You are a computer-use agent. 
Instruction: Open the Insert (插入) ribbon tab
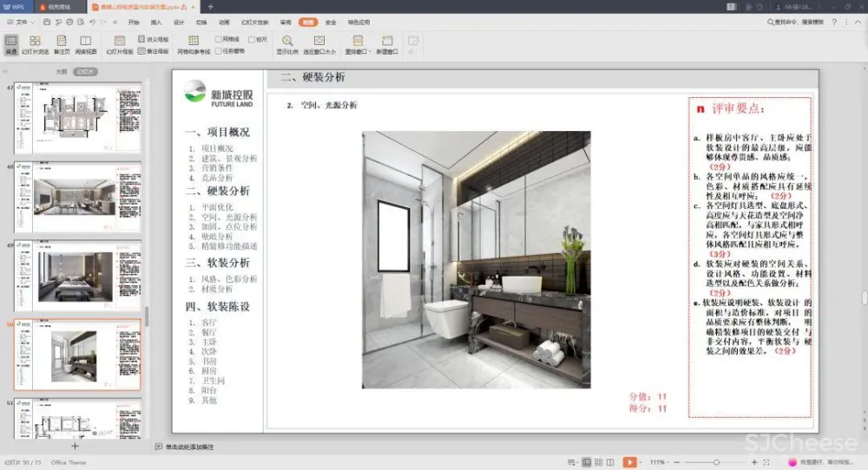(x=156, y=22)
